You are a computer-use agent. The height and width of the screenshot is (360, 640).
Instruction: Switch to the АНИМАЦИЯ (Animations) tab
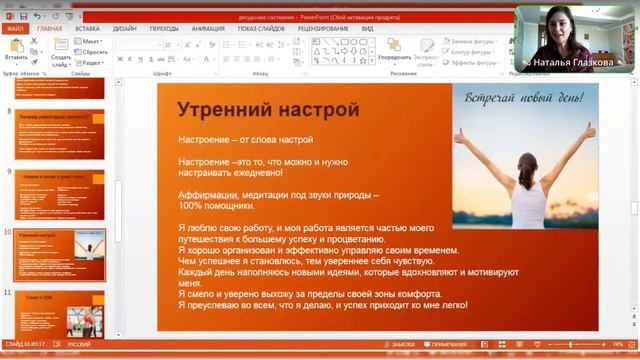pyautogui.click(x=208, y=29)
